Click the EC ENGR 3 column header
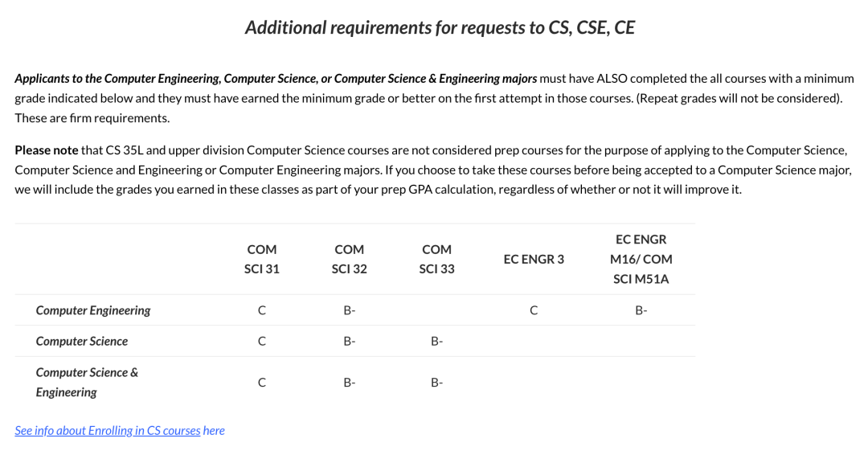Screen dimensions: 868x455 [534, 259]
